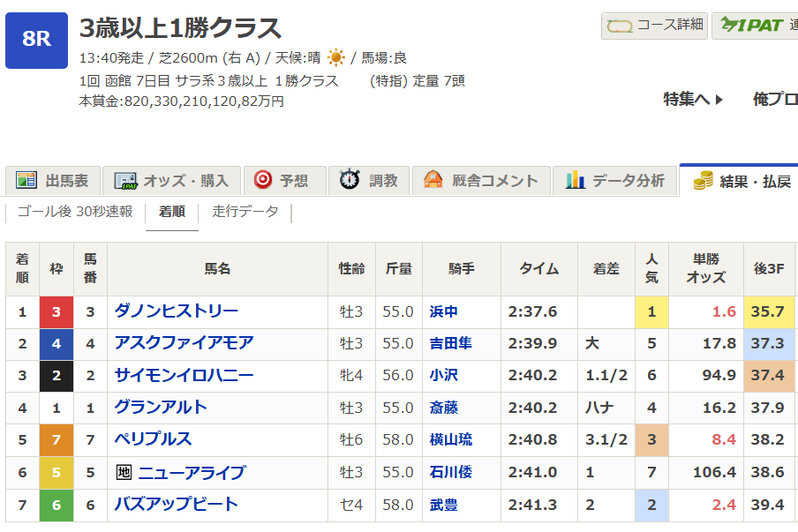Click the orange frame 7 box
Image resolution: width=798 pixels, height=532 pixels.
tap(56, 440)
